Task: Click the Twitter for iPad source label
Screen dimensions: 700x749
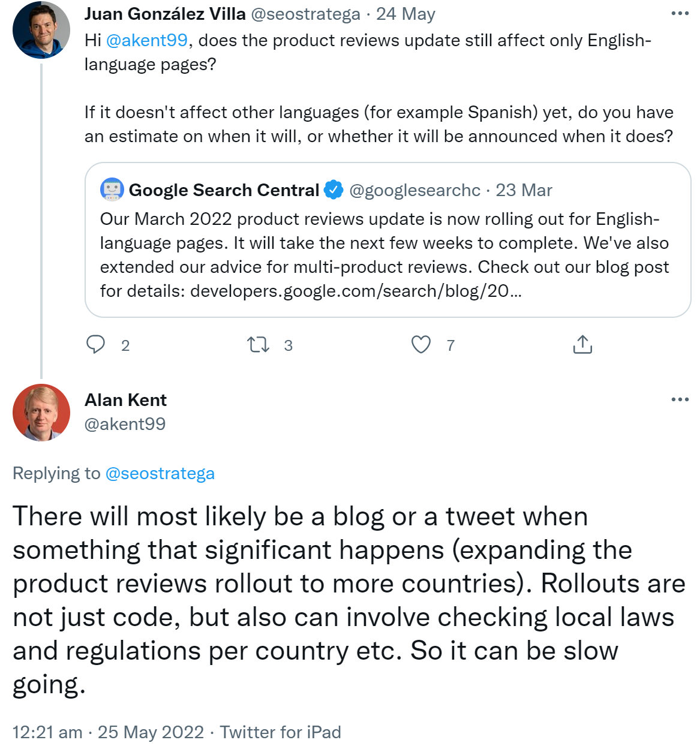Action: [280, 732]
